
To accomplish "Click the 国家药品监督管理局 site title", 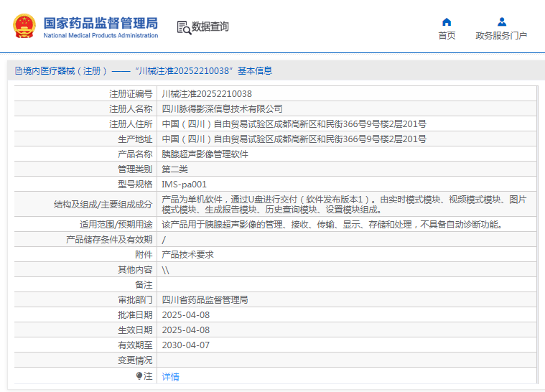I will pos(101,23).
